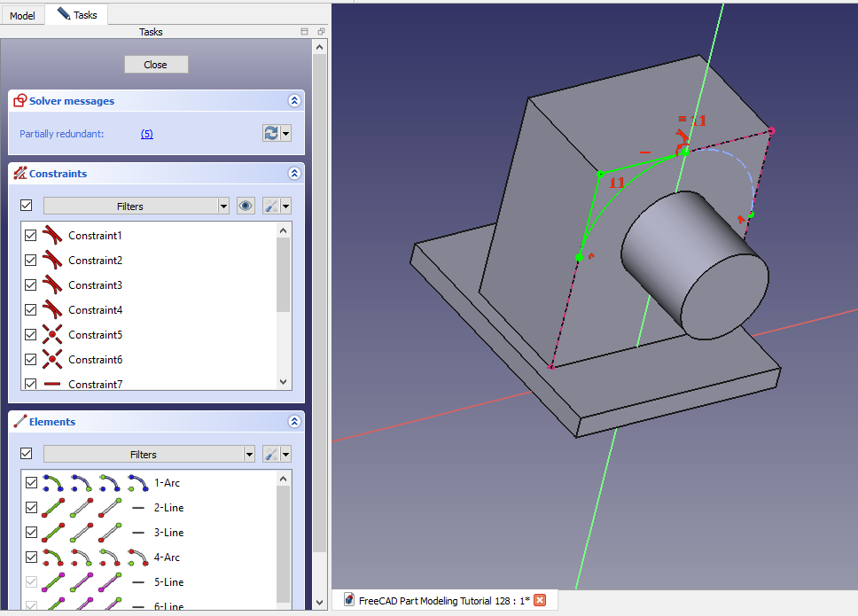Open the Elements Filters dropdown

coord(149,454)
